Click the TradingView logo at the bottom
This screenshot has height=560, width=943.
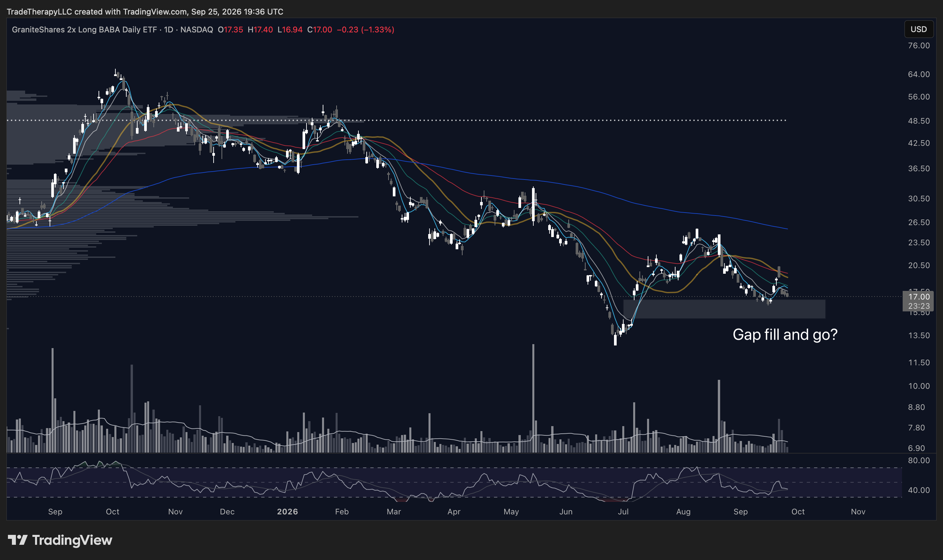[x=60, y=540]
